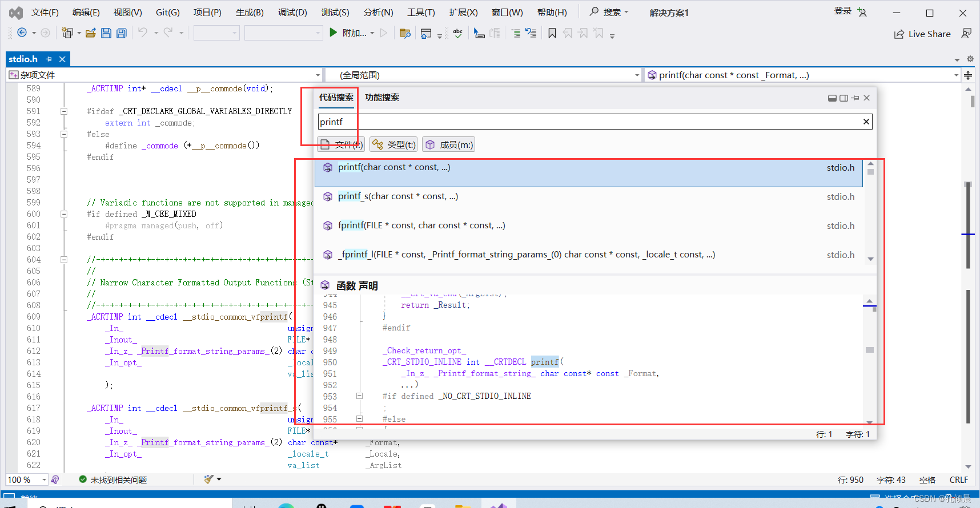Switch to the 功能搜索 tab

point(382,98)
